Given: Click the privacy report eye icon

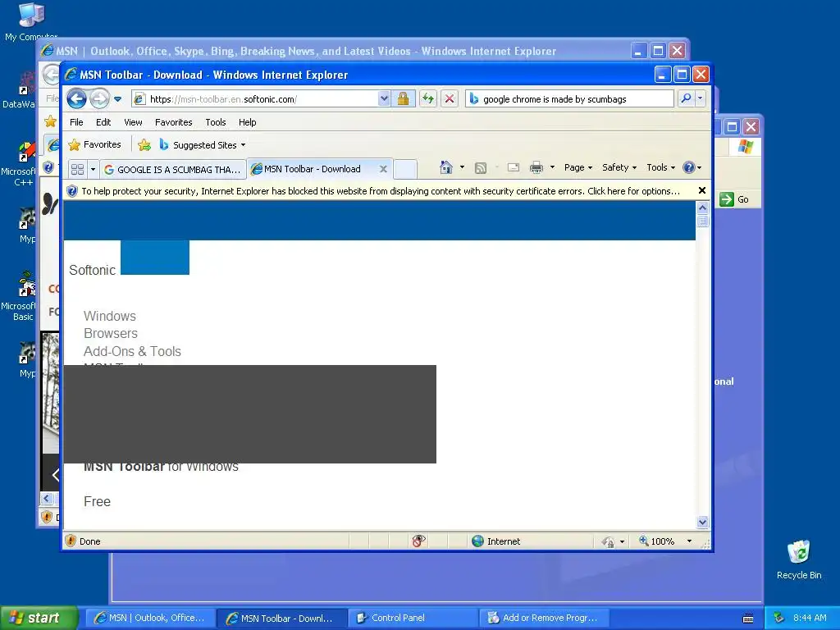Looking at the screenshot, I should pos(418,541).
